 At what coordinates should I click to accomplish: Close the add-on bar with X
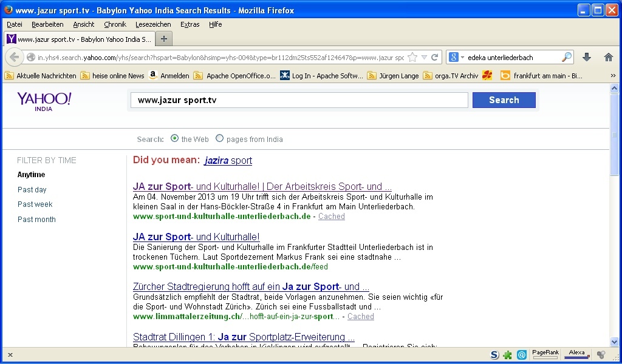pyautogui.click(x=10, y=355)
